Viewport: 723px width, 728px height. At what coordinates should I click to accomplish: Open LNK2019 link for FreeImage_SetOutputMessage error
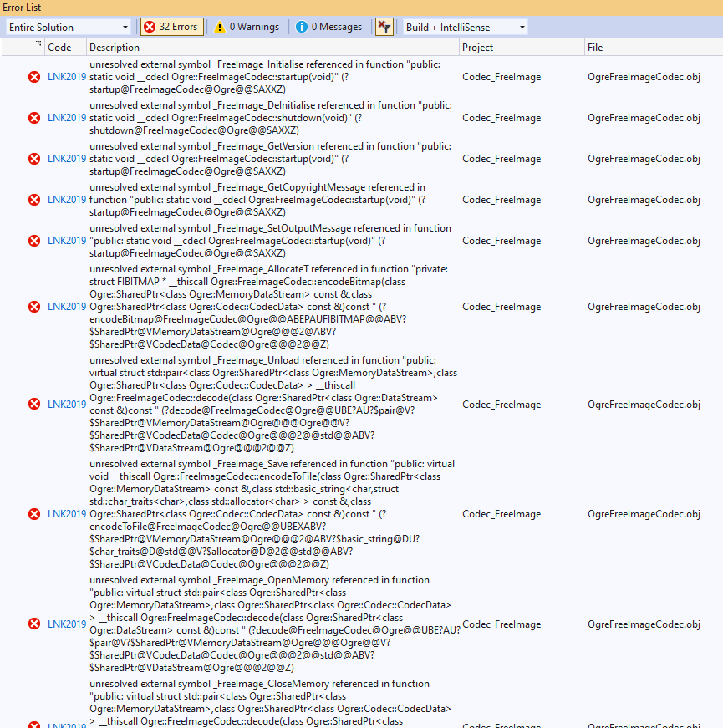pos(67,241)
